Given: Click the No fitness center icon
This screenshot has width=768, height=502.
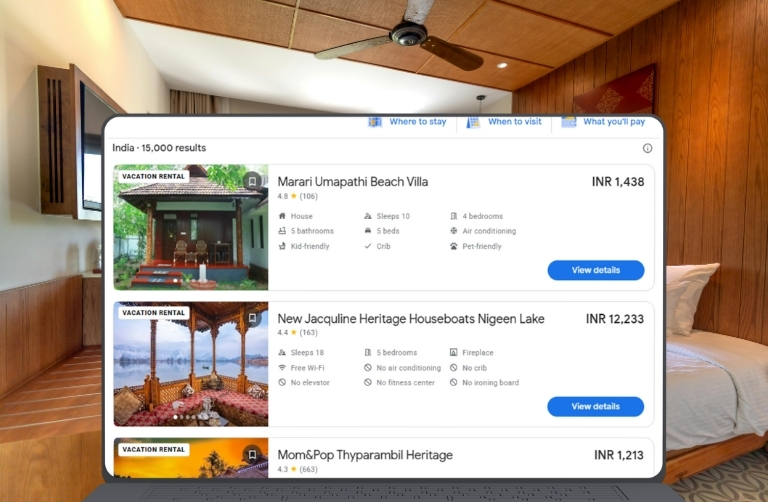Looking at the screenshot, I should pos(368,382).
